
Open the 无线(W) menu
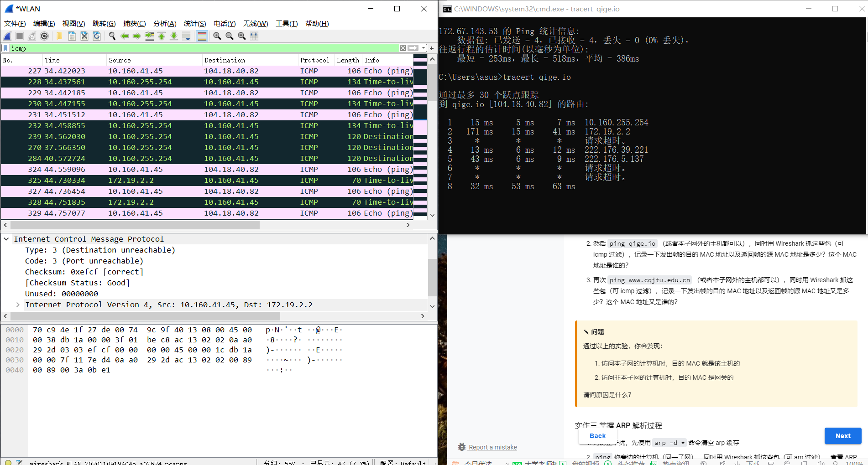(x=256, y=24)
